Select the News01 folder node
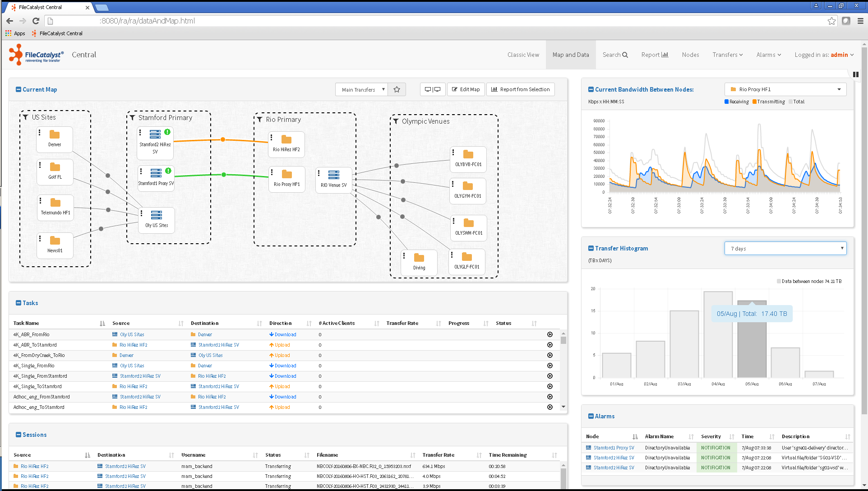Viewport: 868px width, 491px height. point(55,245)
